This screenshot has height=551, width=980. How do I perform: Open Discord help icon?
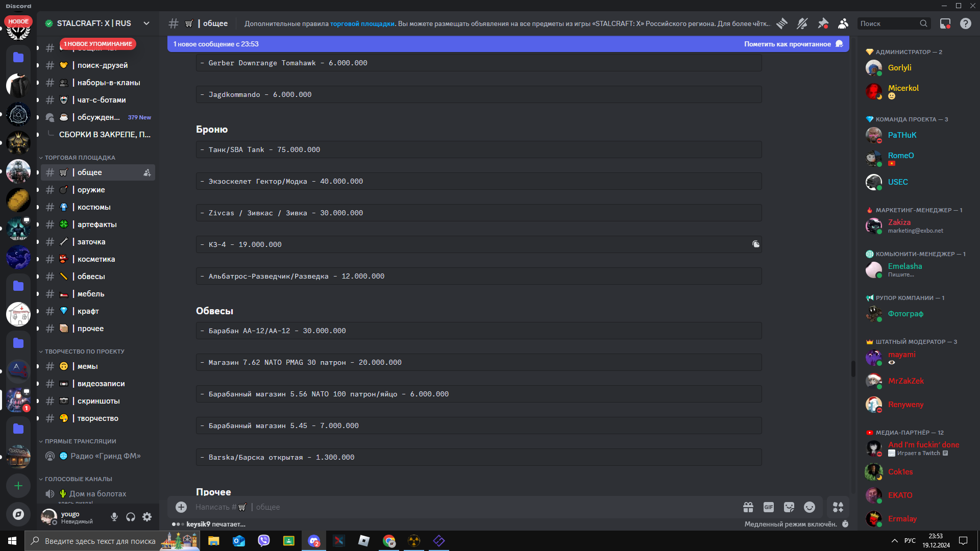(966, 23)
